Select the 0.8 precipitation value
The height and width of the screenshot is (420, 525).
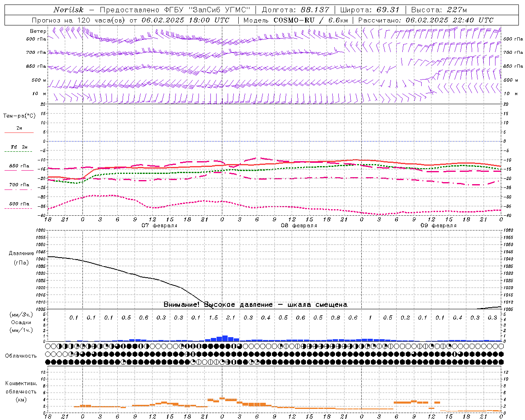click(335, 317)
